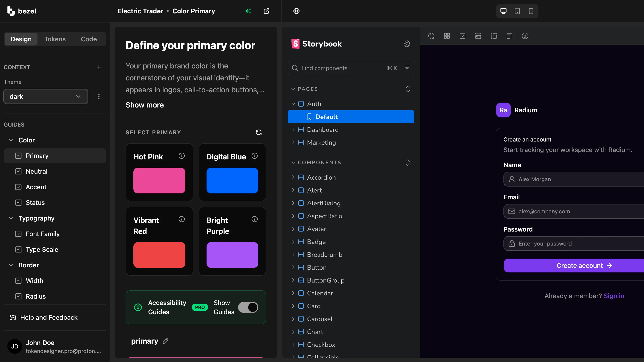This screenshot has height=362, width=644.
Task: Toggle the Accent guide checkbox
Action: pos(18,187)
